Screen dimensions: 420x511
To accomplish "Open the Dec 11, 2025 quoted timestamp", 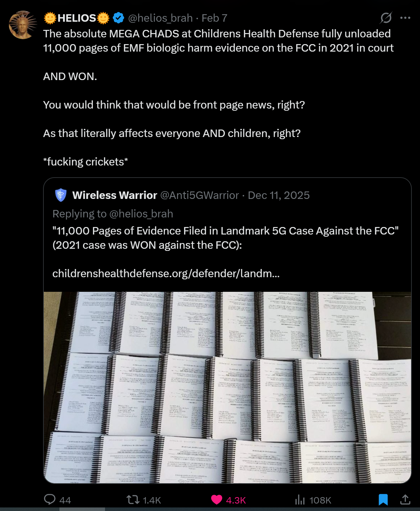I will (279, 195).
